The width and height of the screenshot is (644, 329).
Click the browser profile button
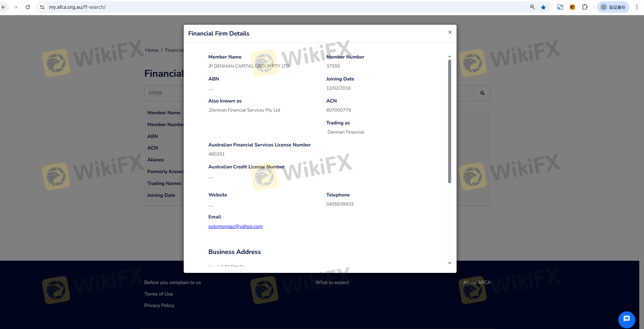click(613, 7)
